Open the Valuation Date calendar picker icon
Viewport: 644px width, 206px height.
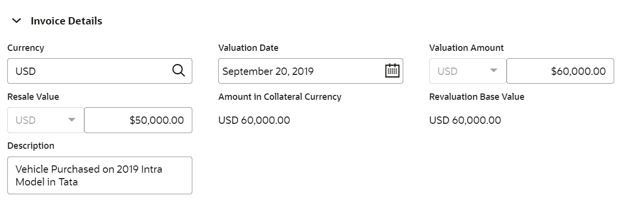point(392,71)
